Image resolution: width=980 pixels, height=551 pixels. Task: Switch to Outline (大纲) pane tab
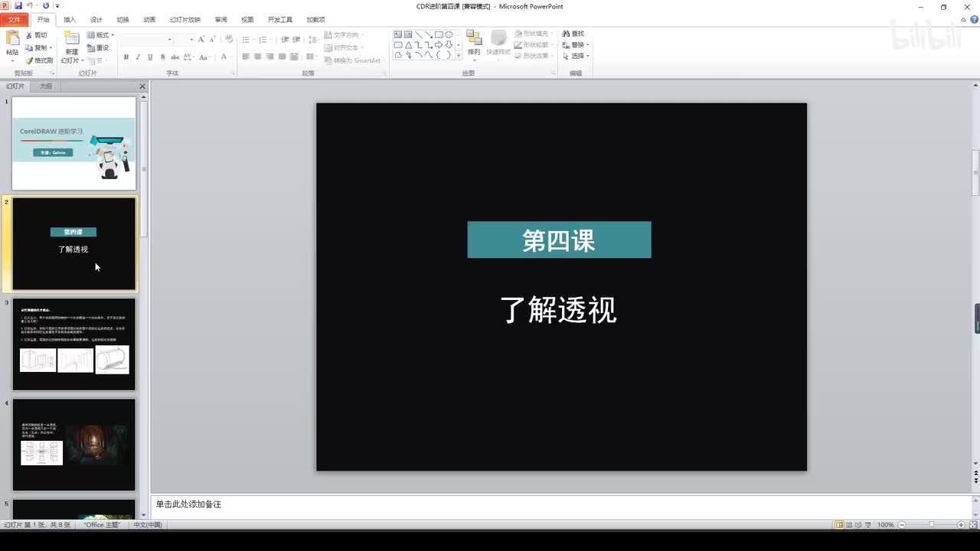tap(46, 86)
